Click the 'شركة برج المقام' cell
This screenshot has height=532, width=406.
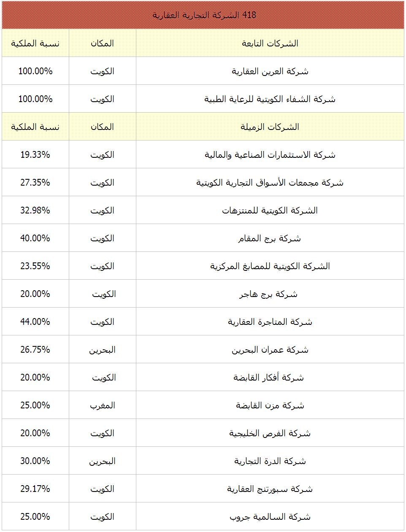coord(270,238)
